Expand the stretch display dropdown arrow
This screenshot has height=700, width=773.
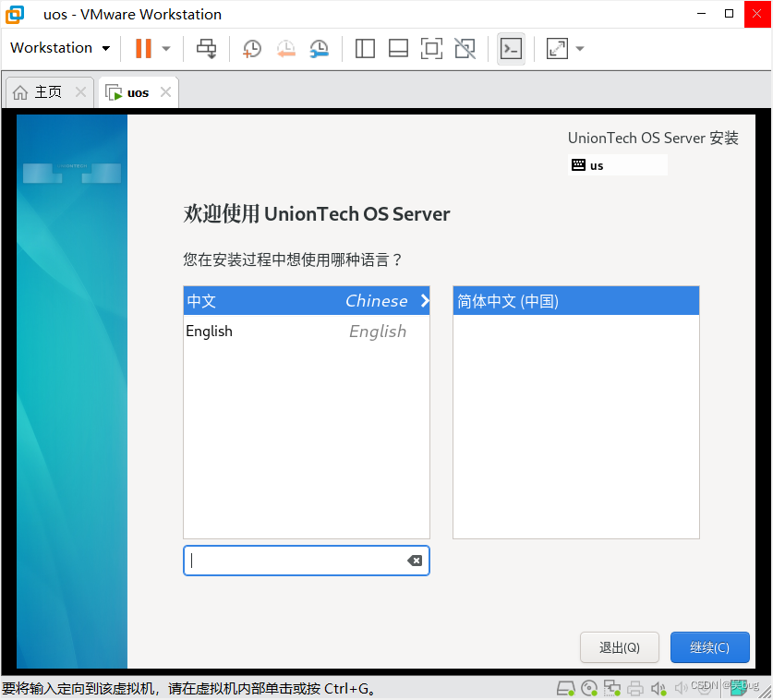580,48
